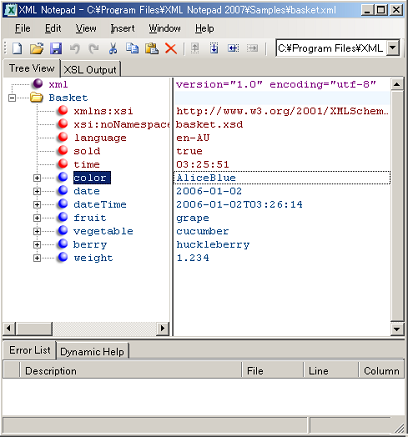
Task: Nudge node left toolbar icon
Action: tap(233, 48)
